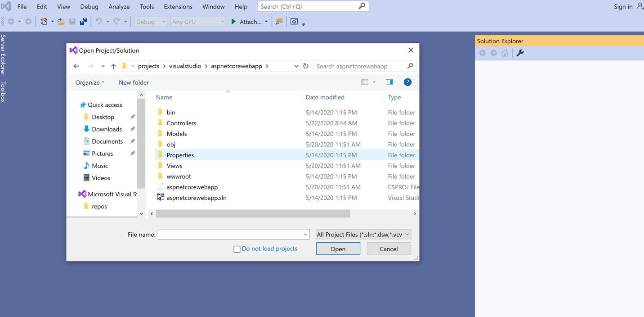Click the Solution Explorer Back icon

tap(483, 53)
